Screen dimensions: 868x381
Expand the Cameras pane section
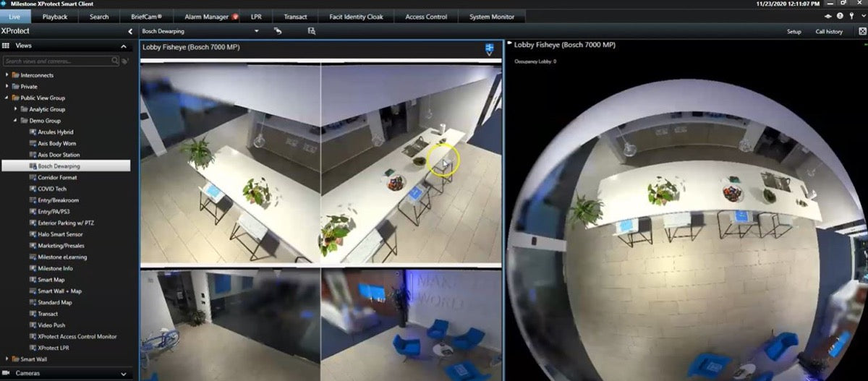[x=124, y=373]
